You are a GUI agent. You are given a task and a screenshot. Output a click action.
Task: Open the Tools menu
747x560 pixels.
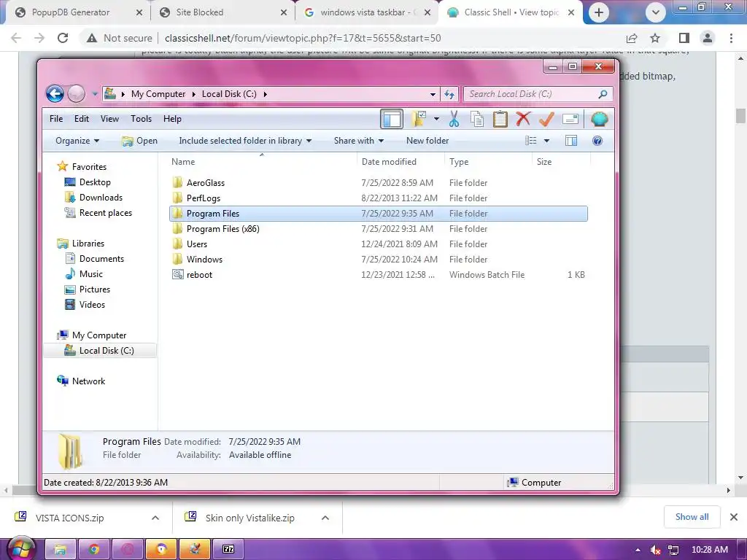pos(141,119)
